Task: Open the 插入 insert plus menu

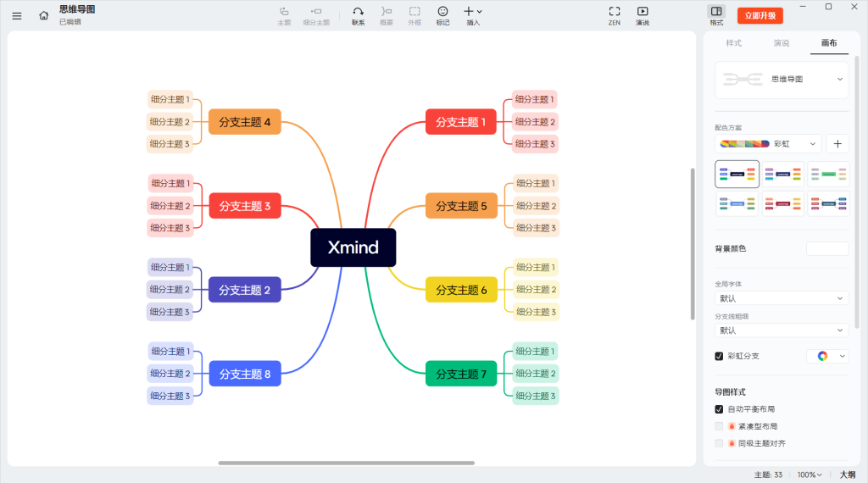Action: tap(473, 16)
